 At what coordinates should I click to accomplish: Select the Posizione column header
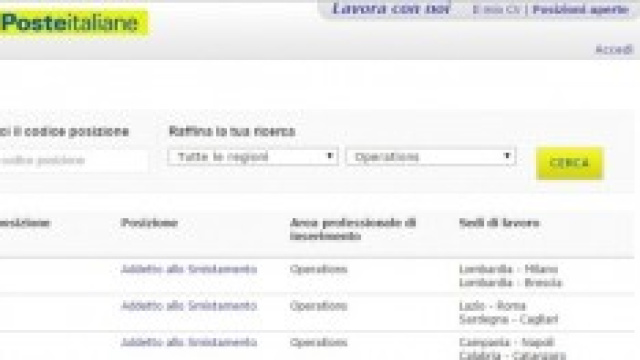tap(149, 223)
